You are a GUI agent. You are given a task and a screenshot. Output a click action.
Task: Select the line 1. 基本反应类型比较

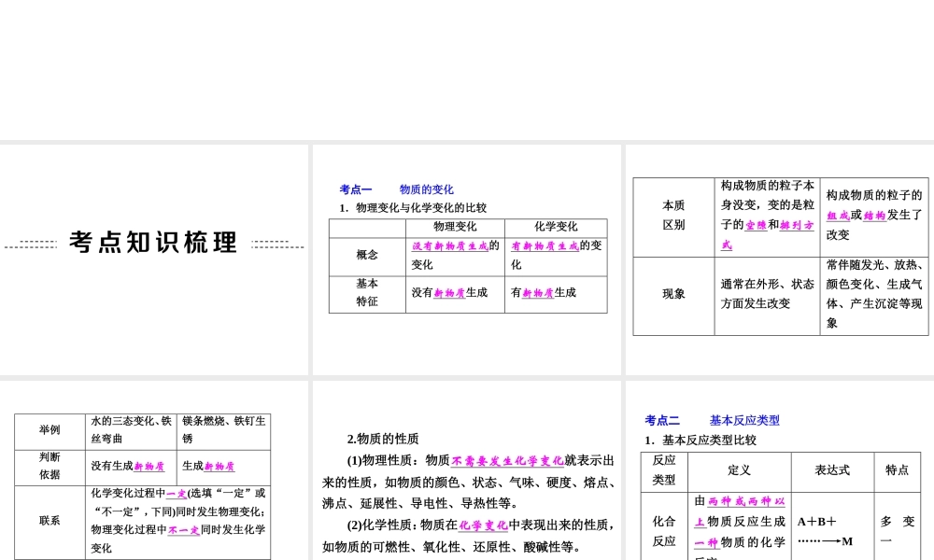[x=700, y=441]
